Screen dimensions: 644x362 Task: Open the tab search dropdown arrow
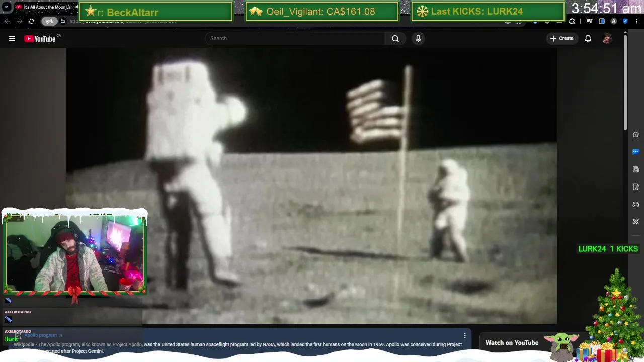[x=7, y=7]
